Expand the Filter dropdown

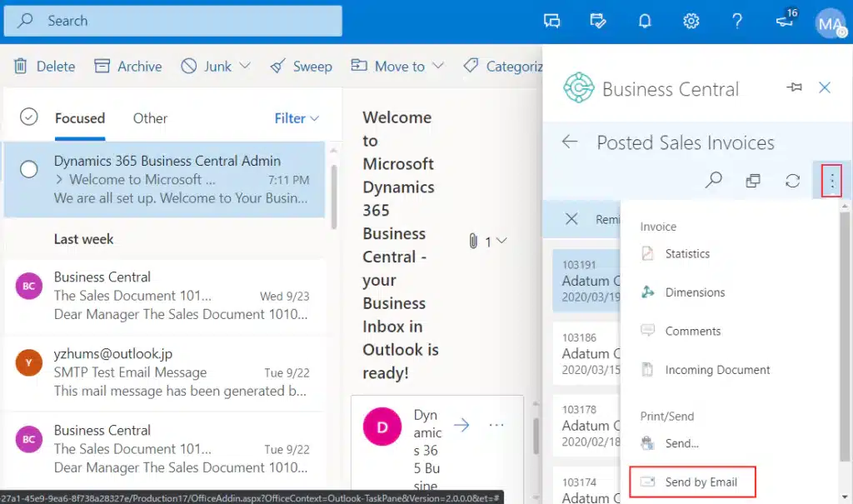tap(297, 118)
